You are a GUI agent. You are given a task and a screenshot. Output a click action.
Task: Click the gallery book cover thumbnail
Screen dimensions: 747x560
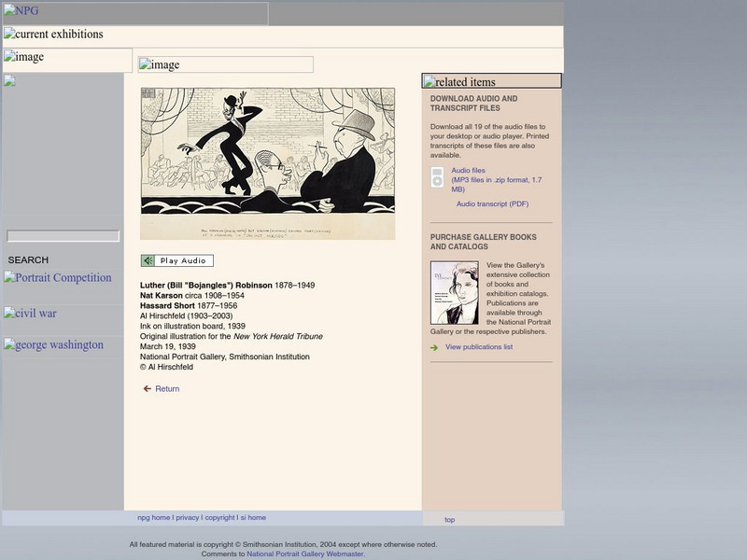[455, 292]
